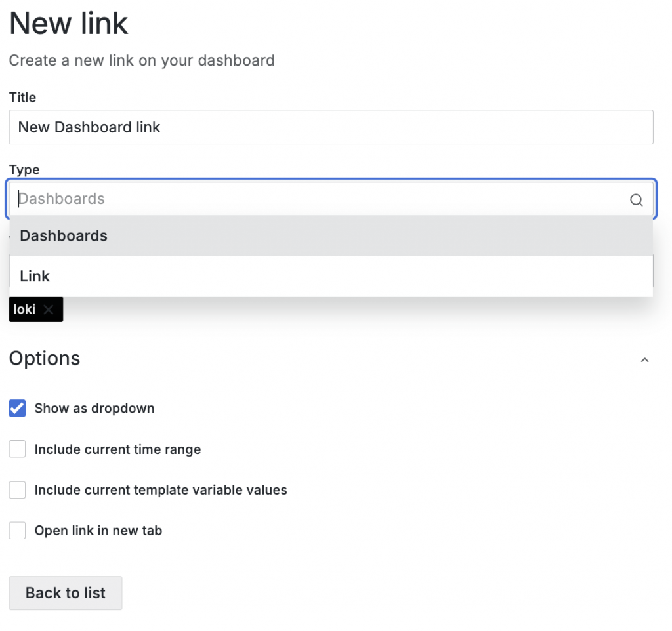The image size is (672, 631).
Task: Choose Link option in Type dropdown
Action: [35, 277]
